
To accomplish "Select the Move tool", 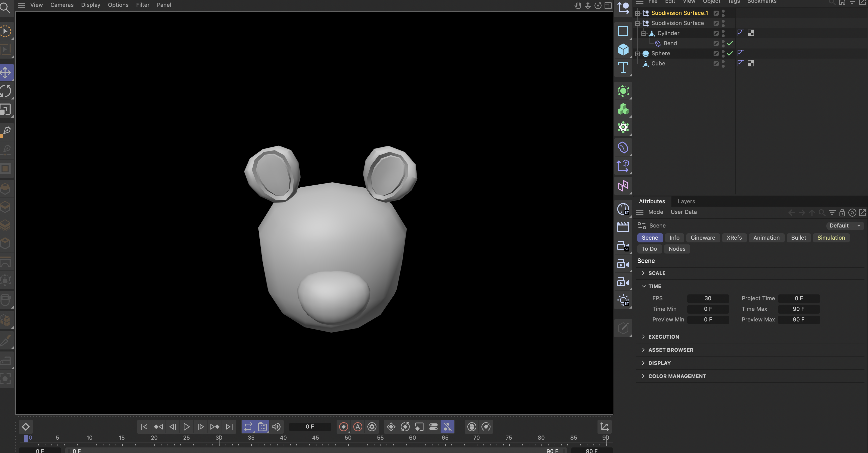I will click(x=6, y=72).
